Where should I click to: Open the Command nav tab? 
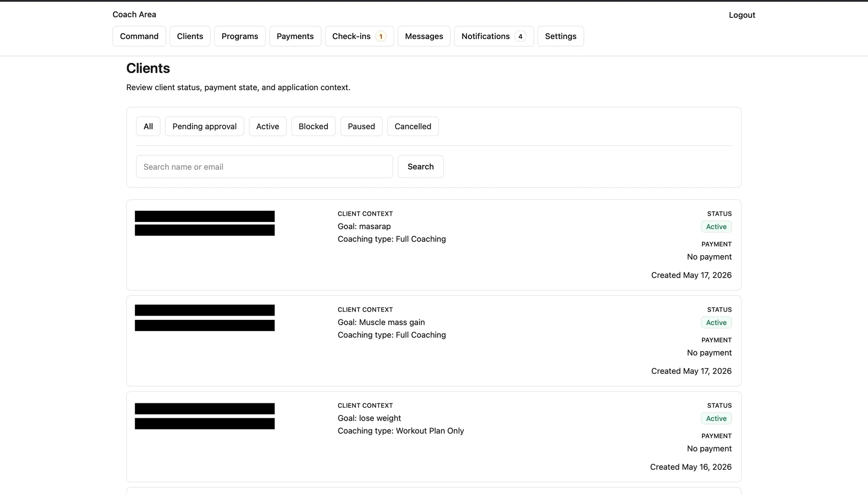tap(139, 36)
